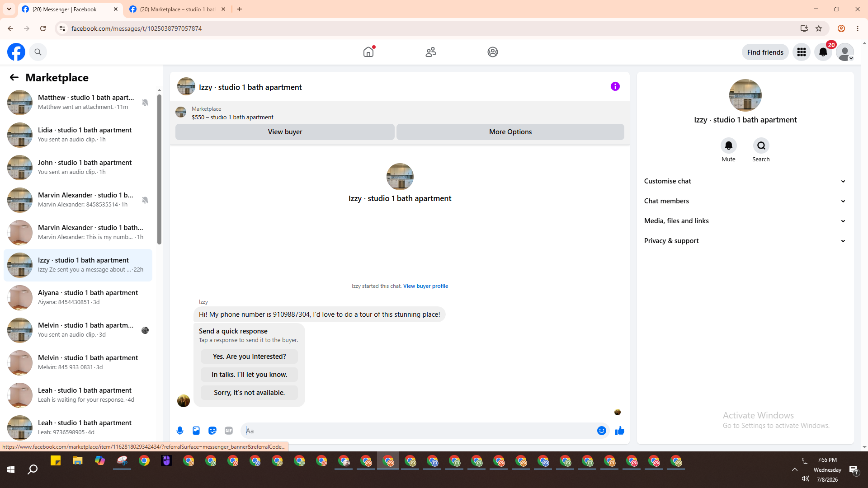Open Leah chat waiting for your response

point(78,395)
